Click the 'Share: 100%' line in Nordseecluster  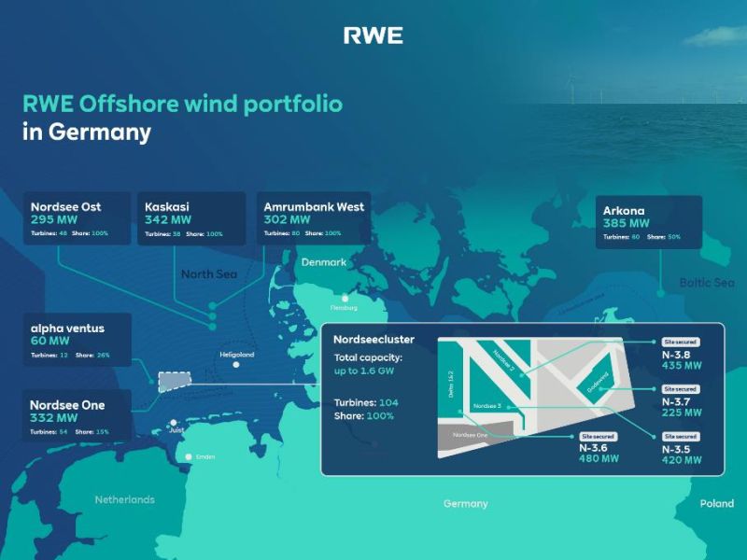point(364,415)
